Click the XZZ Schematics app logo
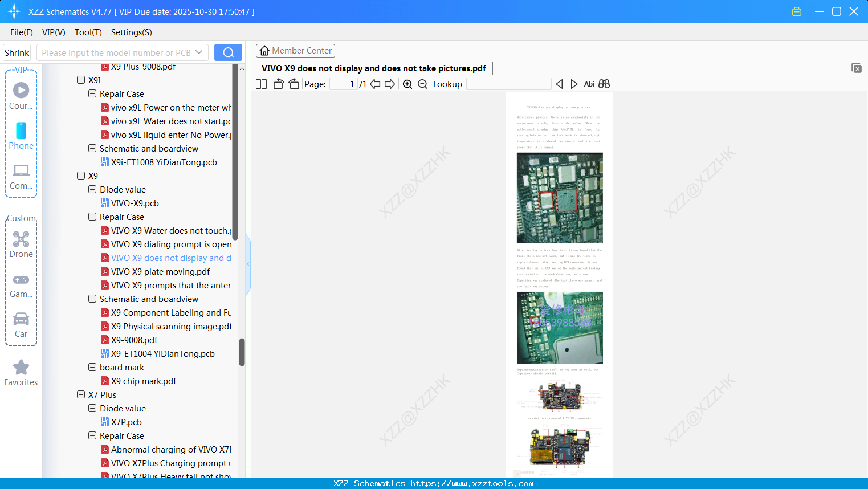This screenshot has width=868, height=489. [x=14, y=11]
